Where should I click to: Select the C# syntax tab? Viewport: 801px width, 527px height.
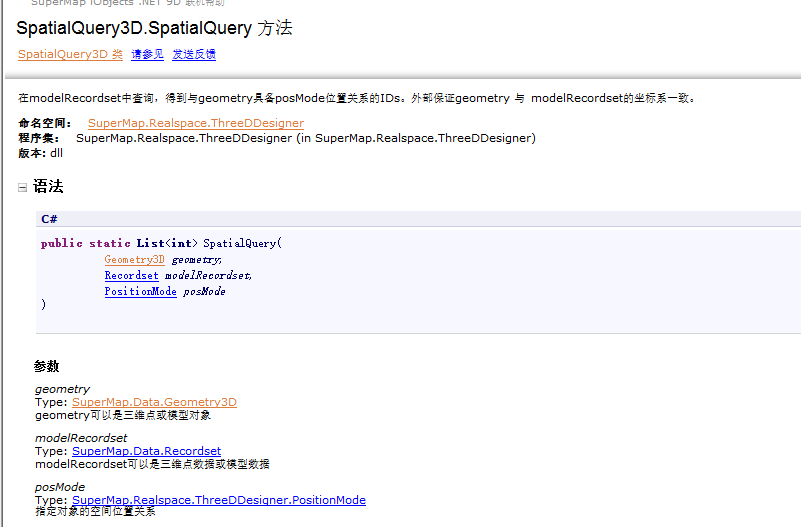pyautogui.click(x=49, y=219)
